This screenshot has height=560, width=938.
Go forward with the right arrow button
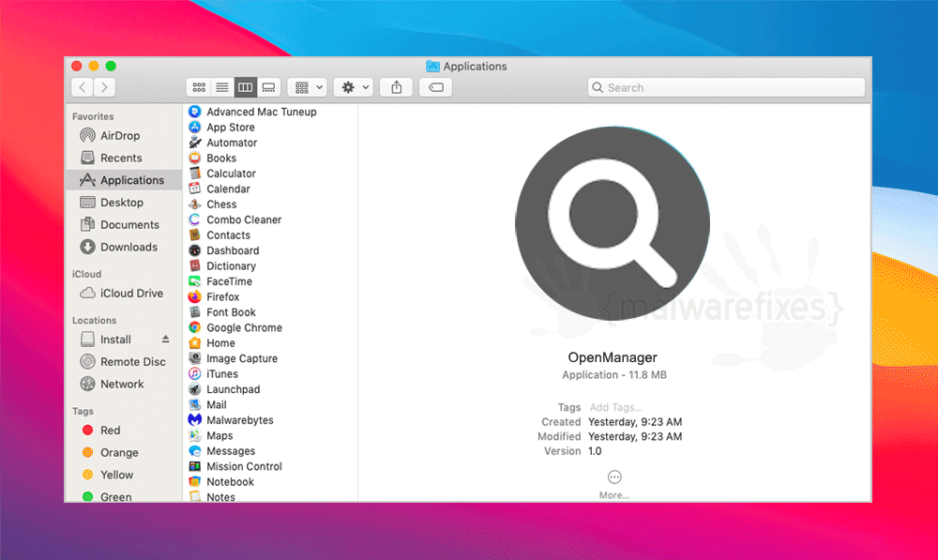[x=105, y=87]
